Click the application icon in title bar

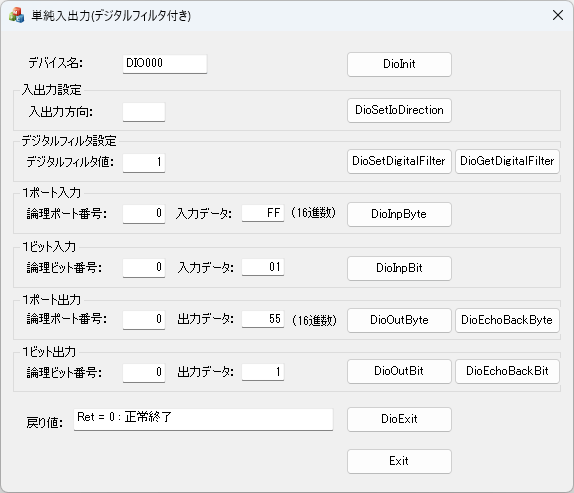tap(16, 15)
